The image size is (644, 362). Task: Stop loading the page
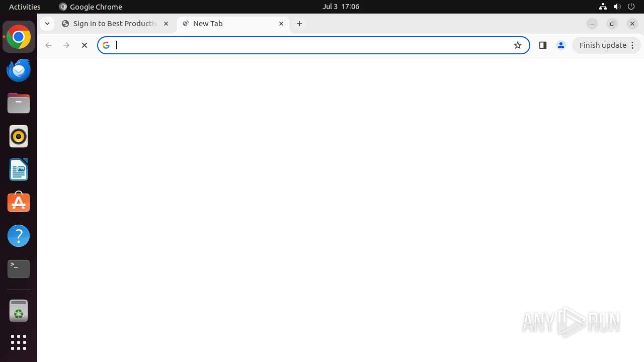[x=85, y=45]
